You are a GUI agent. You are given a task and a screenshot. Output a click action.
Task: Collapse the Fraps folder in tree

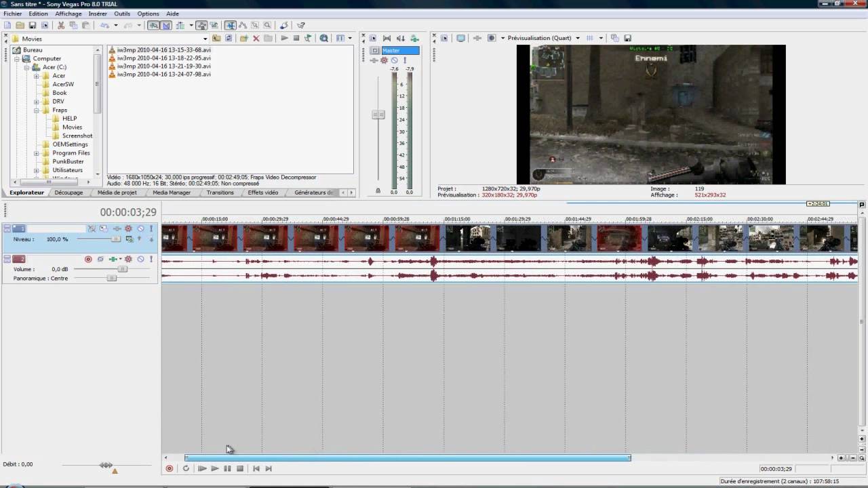tap(37, 110)
